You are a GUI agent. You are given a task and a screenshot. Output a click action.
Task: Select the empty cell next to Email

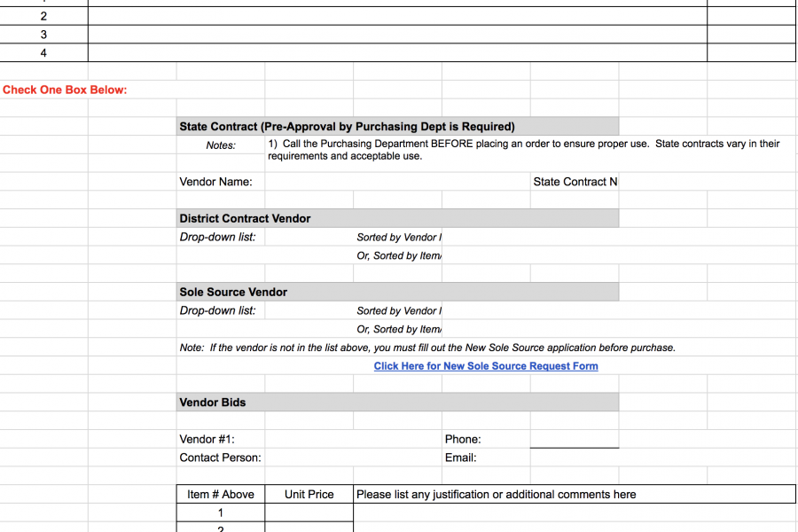575,458
